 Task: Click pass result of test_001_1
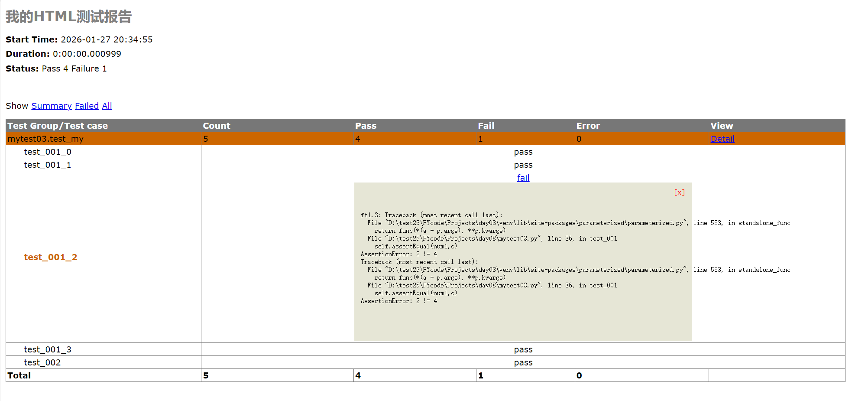[523, 165]
